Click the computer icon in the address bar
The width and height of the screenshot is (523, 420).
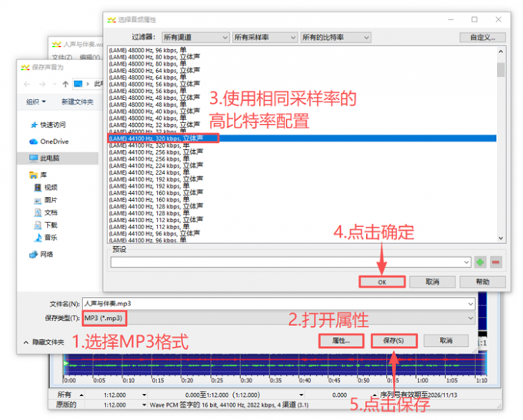[78, 84]
